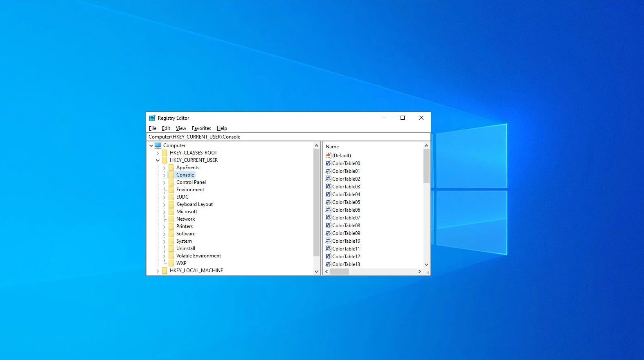Expand the Console key
The image size is (644, 360).
point(164,175)
